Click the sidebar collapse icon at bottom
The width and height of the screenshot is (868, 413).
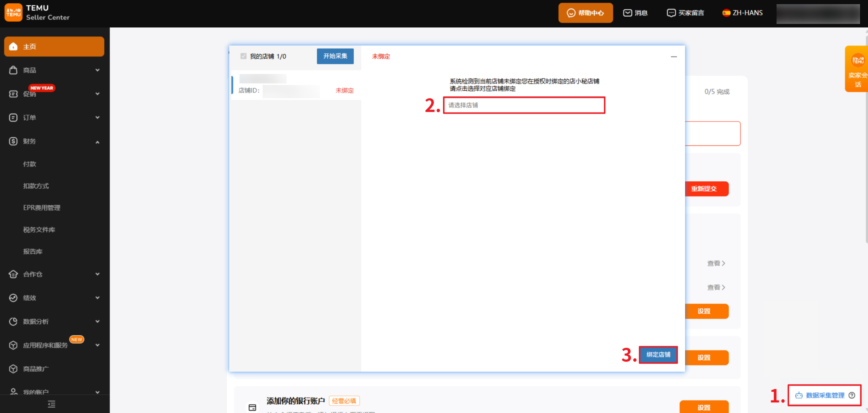pyautogui.click(x=52, y=404)
